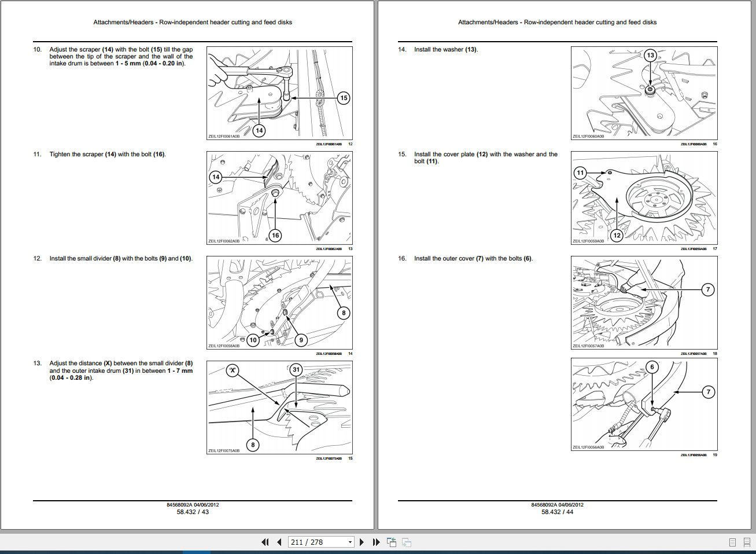Switch to single page view

click(732, 542)
